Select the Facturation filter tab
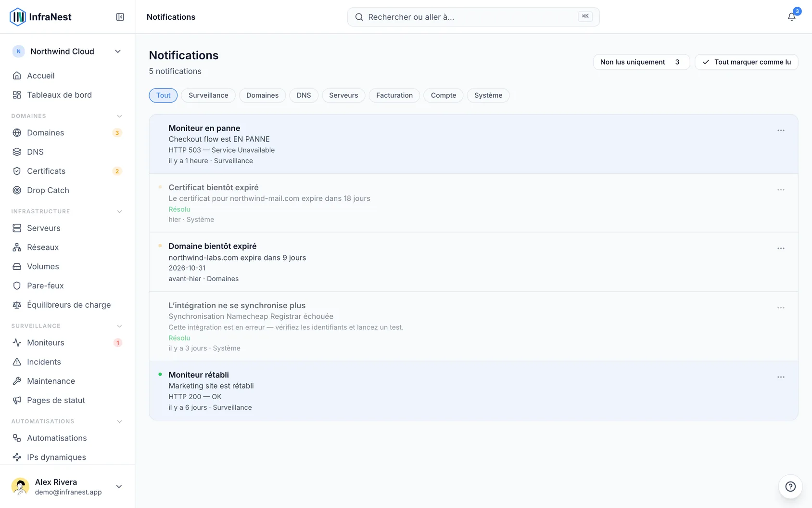This screenshot has width=812, height=508. [394, 95]
